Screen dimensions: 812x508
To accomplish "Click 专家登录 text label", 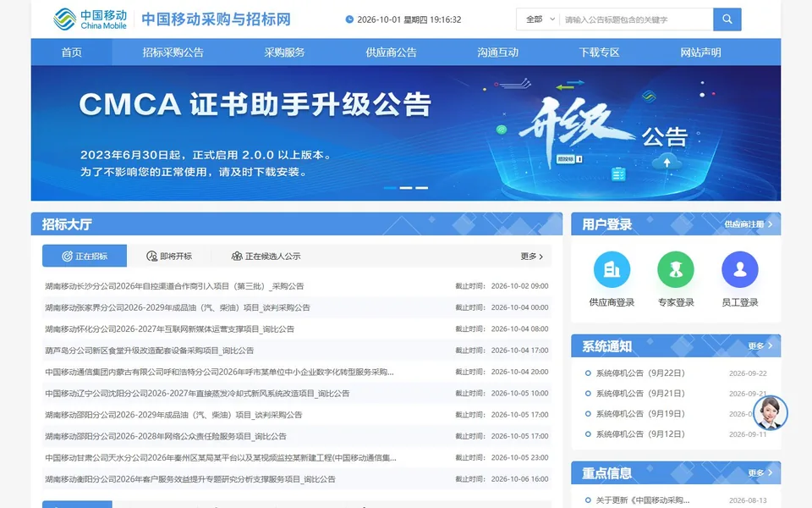I will point(676,302).
